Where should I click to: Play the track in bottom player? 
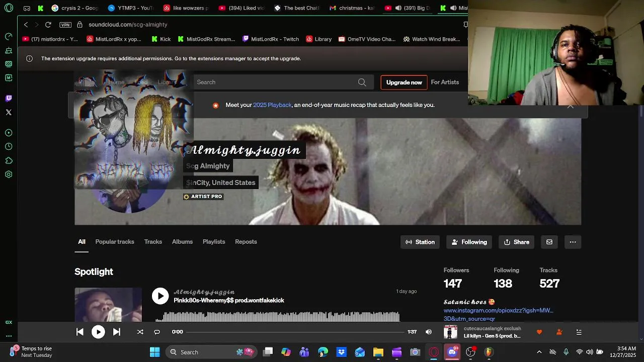(98, 332)
